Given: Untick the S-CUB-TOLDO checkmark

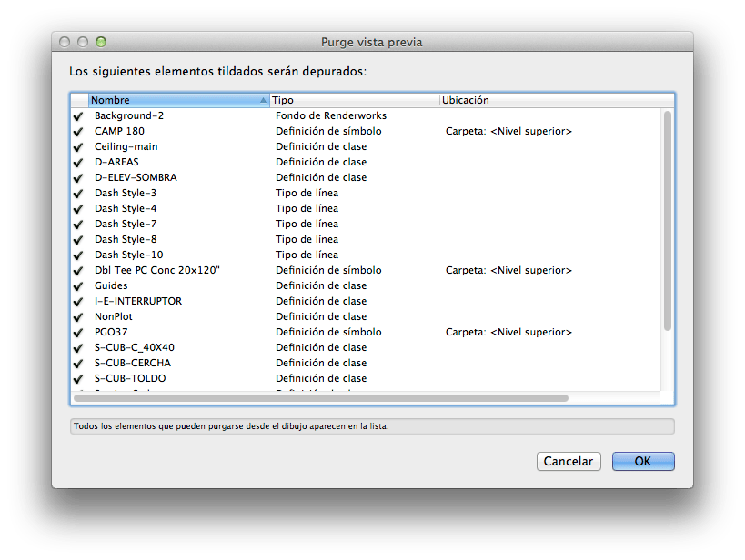Looking at the screenshot, I should (78, 379).
